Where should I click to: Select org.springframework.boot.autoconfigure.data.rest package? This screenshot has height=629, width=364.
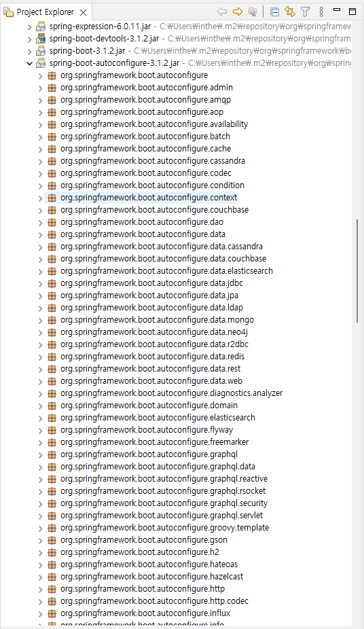[x=150, y=369]
